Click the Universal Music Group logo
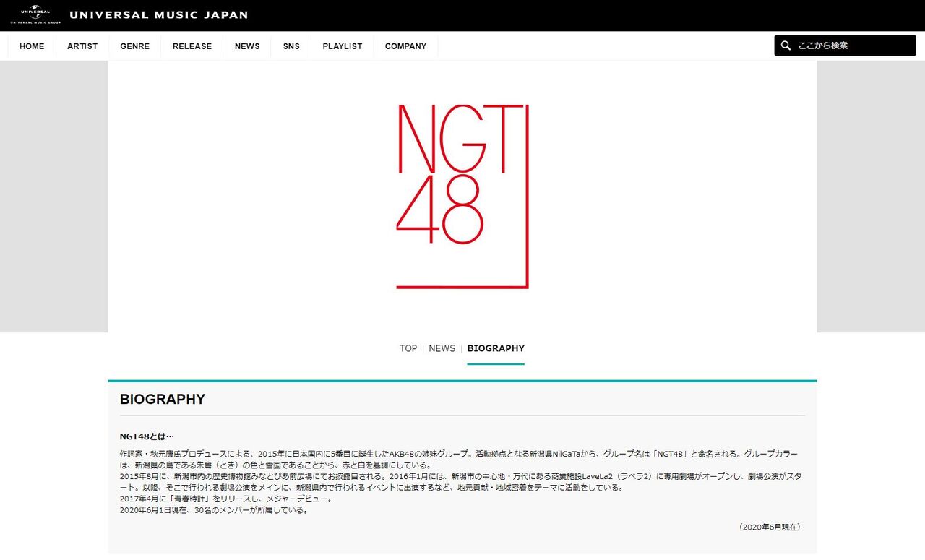The image size is (925, 560). (x=35, y=14)
